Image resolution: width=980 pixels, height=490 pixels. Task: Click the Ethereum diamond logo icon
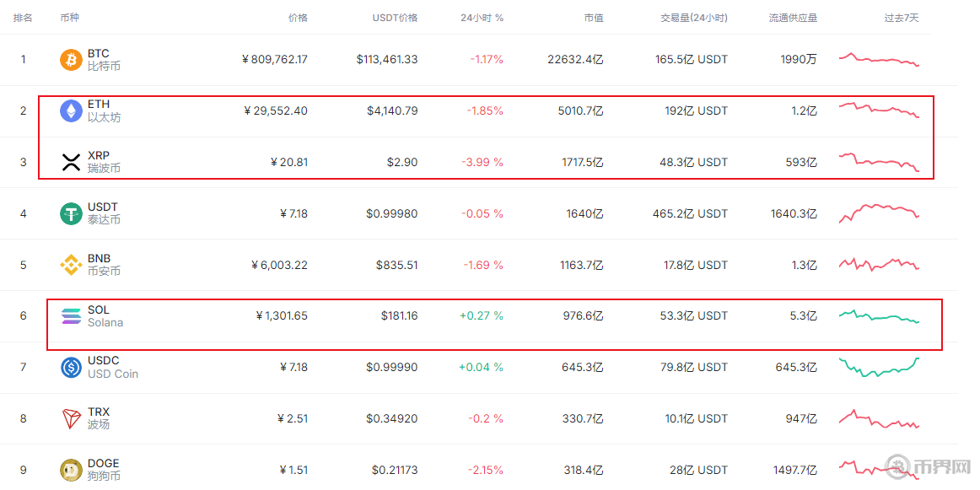coord(71,110)
